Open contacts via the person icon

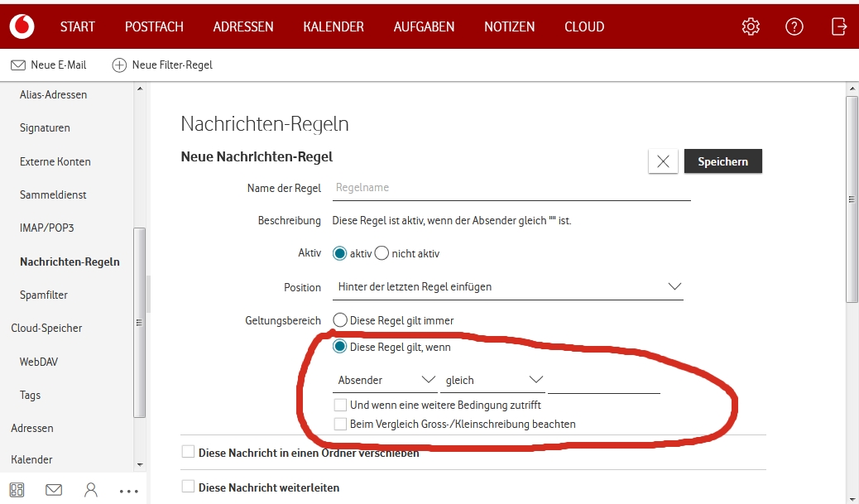coord(91,490)
